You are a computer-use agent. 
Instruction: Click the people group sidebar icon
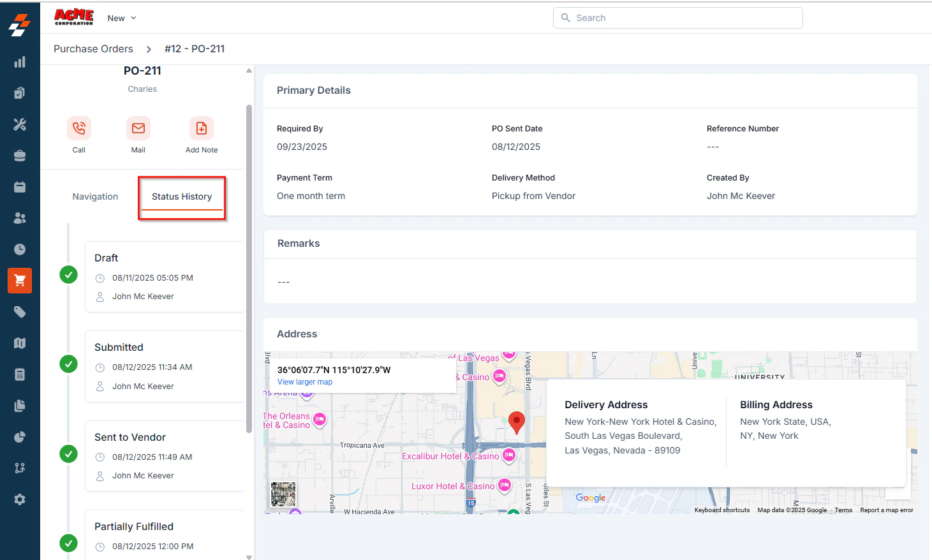tap(20, 218)
